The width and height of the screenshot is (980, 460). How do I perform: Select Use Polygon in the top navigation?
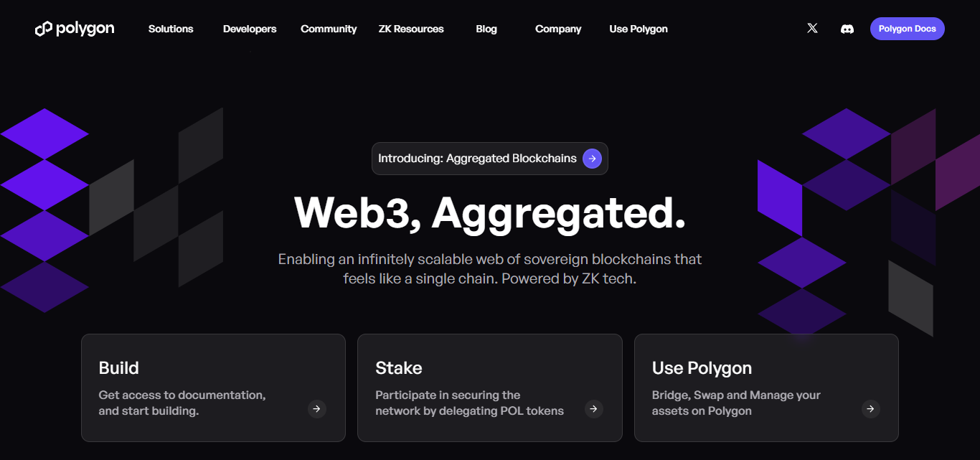(639, 29)
